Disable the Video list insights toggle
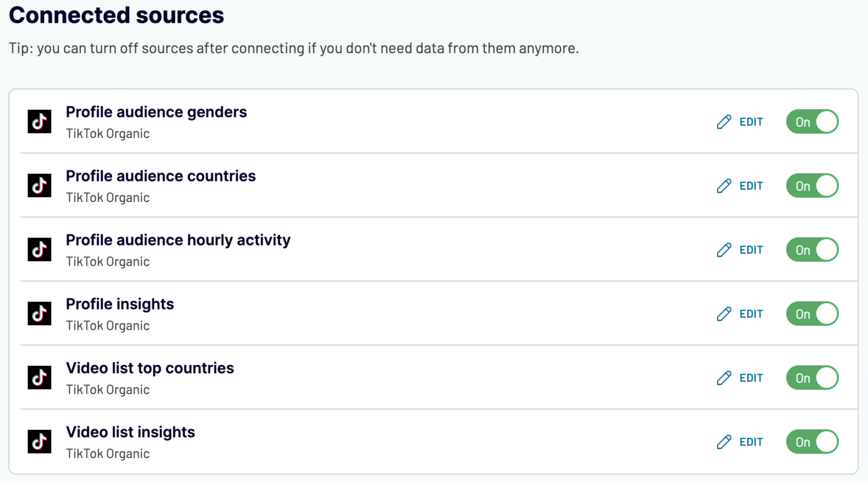 click(x=812, y=442)
